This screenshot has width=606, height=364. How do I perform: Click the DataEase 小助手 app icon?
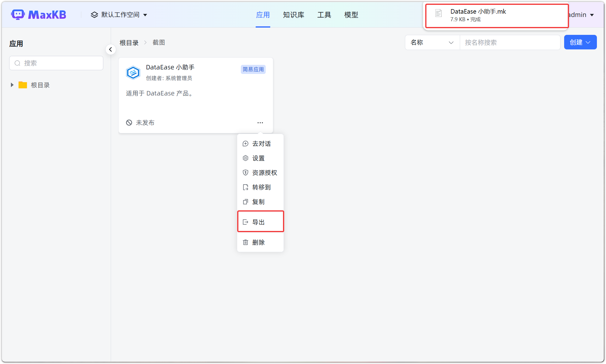pos(133,72)
